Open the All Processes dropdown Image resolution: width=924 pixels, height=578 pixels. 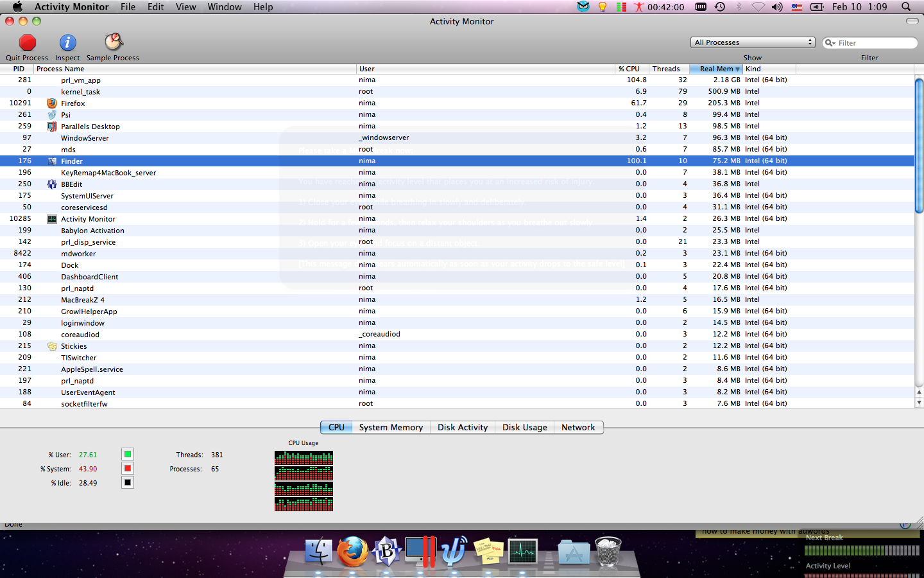click(x=753, y=42)
